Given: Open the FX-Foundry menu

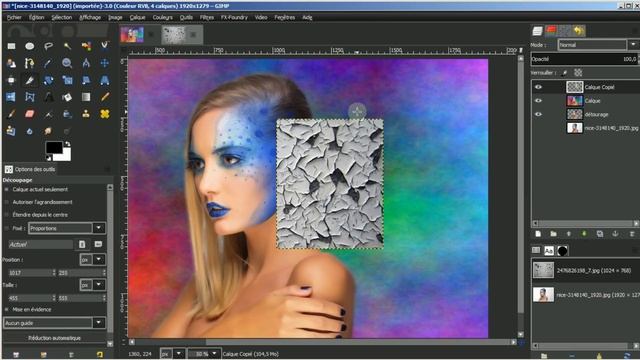Looking at the screenshot, I should (x=234, y=17).
